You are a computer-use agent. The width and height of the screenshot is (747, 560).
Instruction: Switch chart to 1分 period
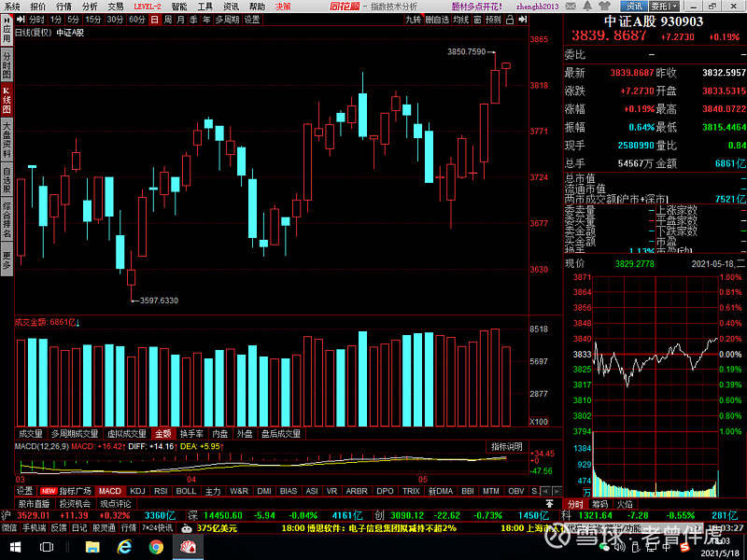point(56,20)
